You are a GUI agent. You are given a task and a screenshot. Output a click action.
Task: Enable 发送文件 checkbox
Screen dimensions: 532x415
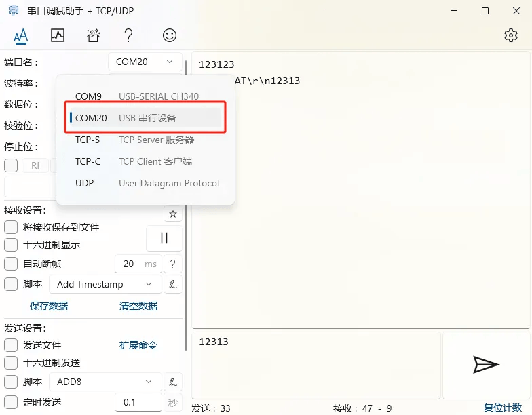coord(11,345)
